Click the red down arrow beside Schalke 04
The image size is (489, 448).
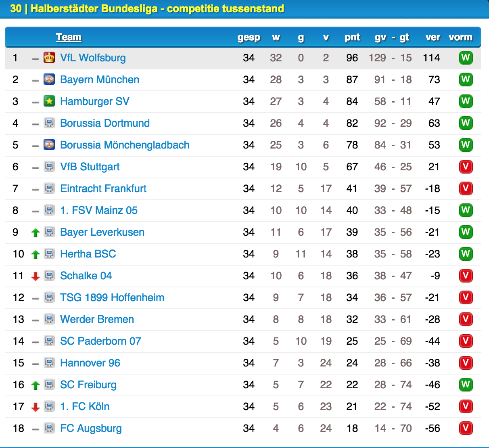[36, 276]
